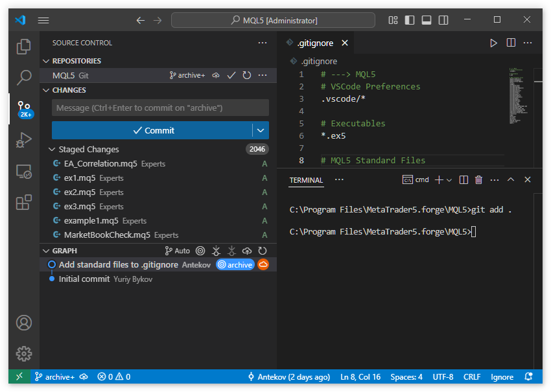551x392 pixels.
Task: Open the Run and Debug view
Action: (24, 140)
